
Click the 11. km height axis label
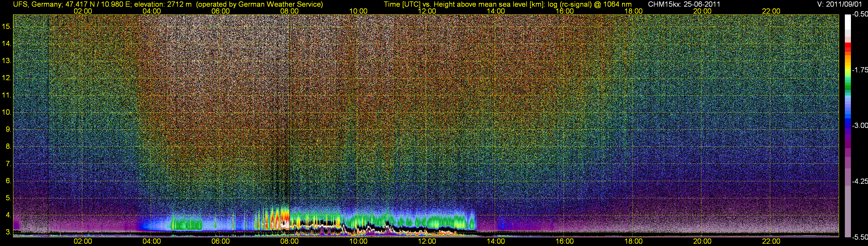tap(7, 95)
